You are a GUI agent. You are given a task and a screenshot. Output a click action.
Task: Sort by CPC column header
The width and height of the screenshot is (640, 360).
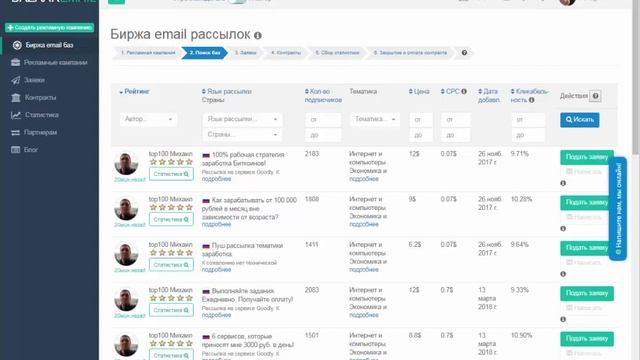(450, 91)
